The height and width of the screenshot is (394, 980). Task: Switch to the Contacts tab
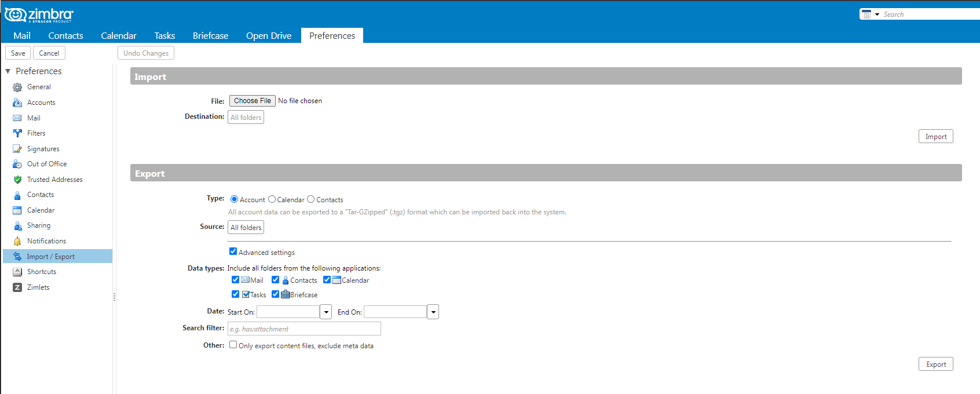click(65, 36)
